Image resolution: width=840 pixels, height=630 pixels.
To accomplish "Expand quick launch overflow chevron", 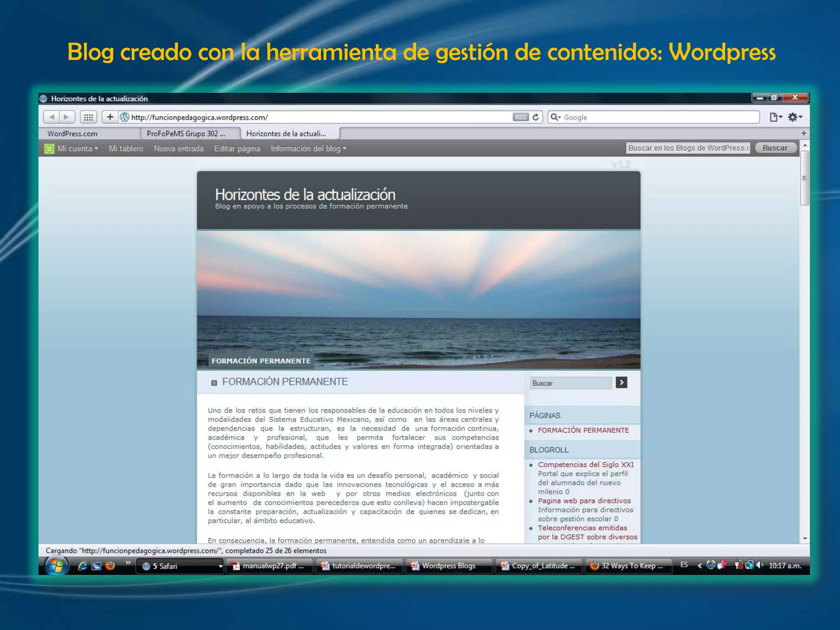I will tap(128, 562).
